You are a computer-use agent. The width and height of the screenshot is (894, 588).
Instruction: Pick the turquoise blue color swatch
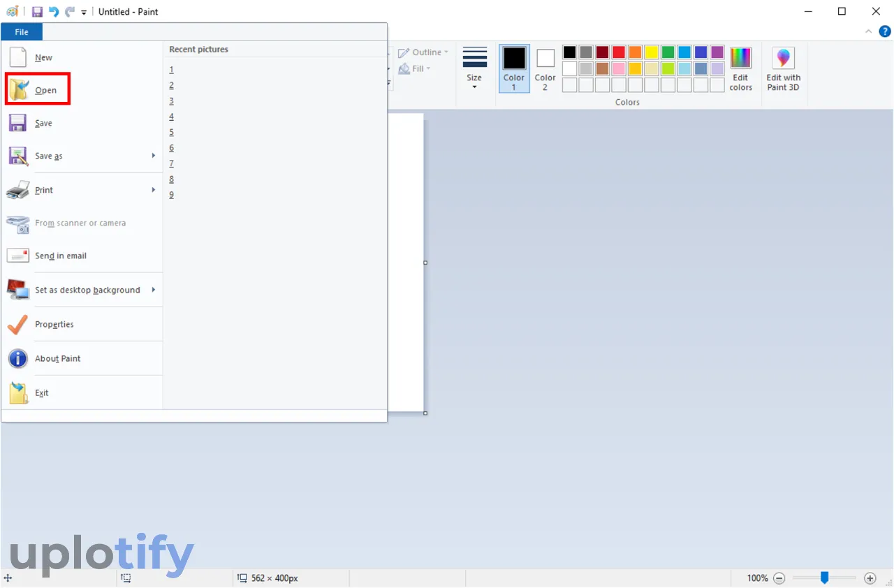(x=684, y=52)
